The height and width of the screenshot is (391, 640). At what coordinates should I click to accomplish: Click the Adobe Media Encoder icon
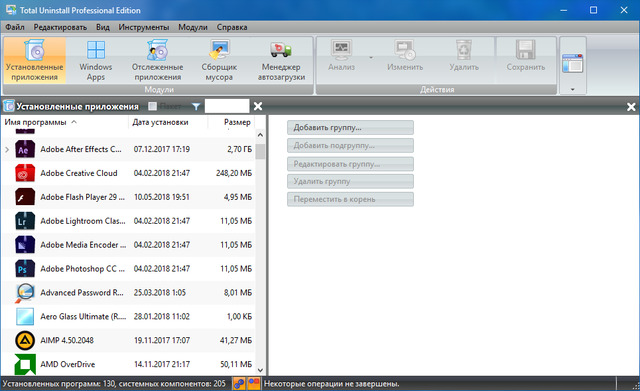coord(25,245)
